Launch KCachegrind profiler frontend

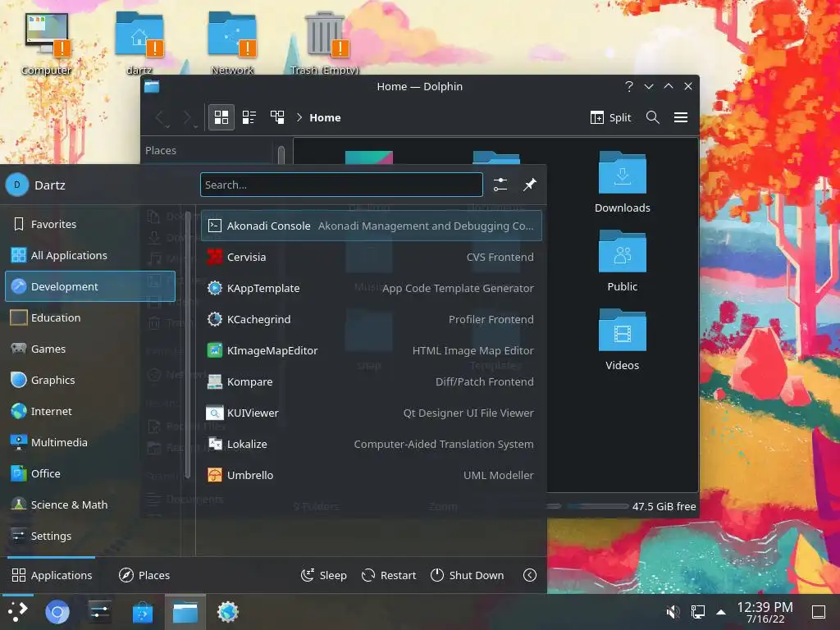pos(372,319)
